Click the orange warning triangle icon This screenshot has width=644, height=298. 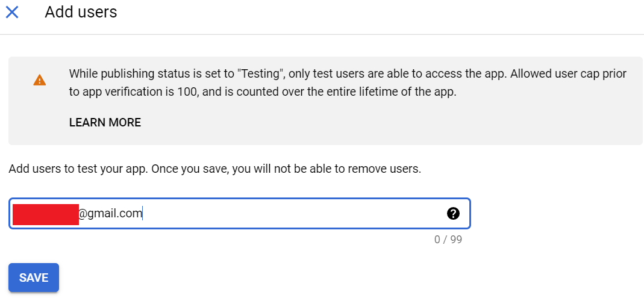[x=39, y=80]
